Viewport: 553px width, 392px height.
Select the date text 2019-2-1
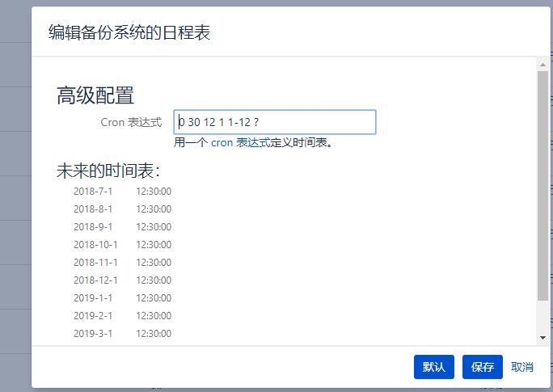tap(93, 315)
